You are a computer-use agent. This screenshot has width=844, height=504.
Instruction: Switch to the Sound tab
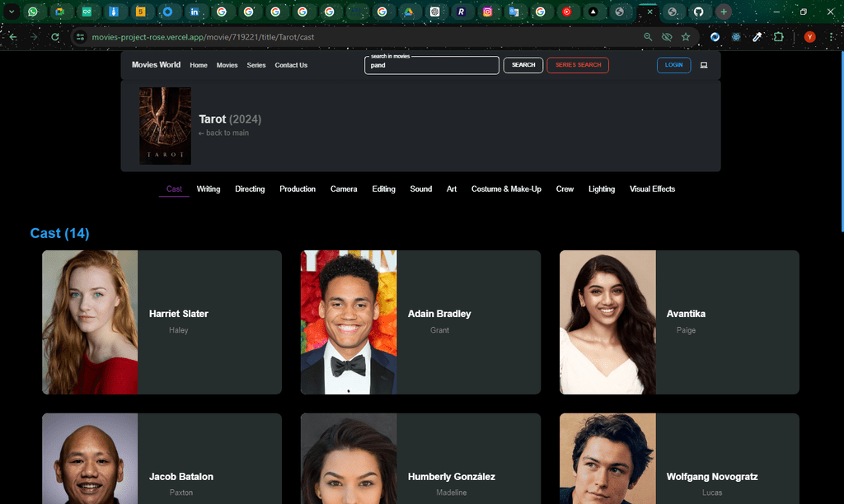tap(421, 189)
